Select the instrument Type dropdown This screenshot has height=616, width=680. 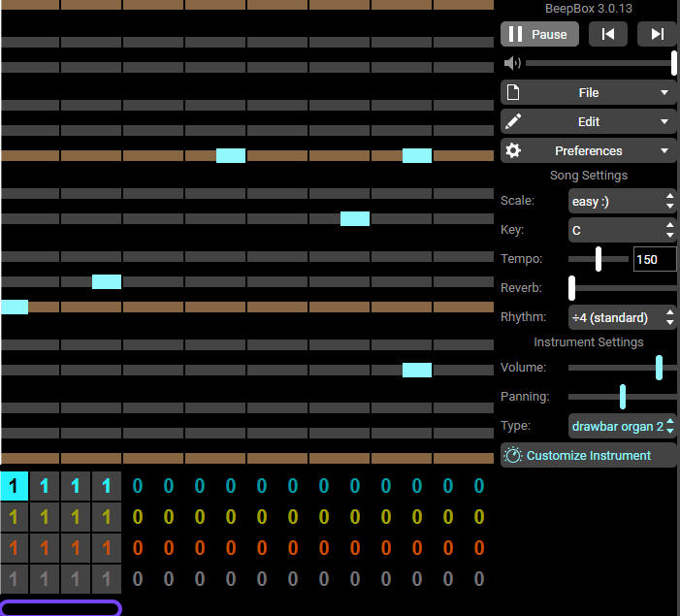622,426
